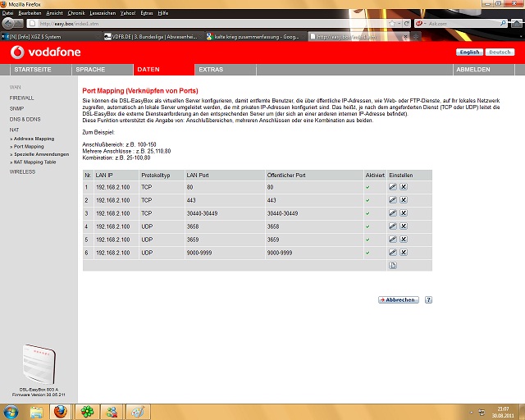Expand the FIREWALL sidebar section

(x=22, y=98)
